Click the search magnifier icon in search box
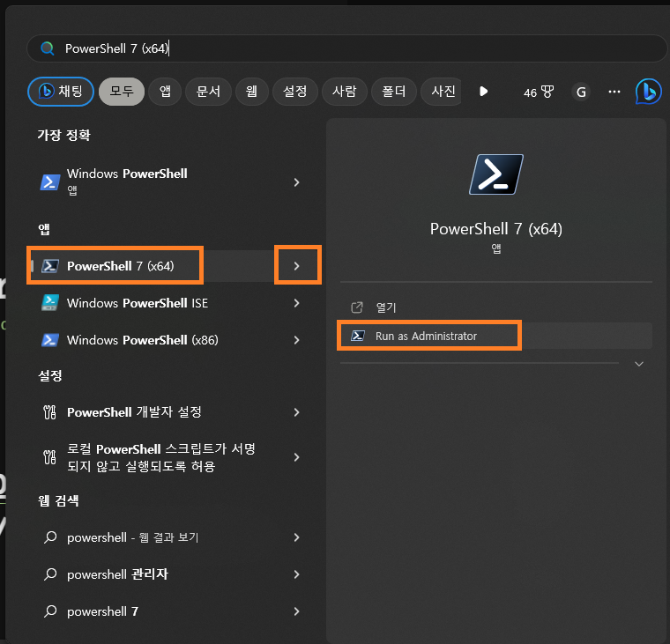Viewport: 670px width, 644px height. coord(47,48)
